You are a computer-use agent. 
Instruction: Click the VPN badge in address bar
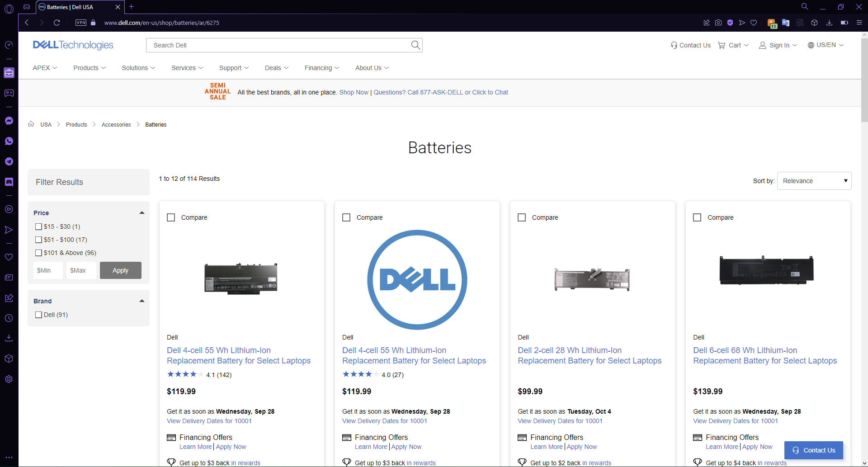point(81,23)
